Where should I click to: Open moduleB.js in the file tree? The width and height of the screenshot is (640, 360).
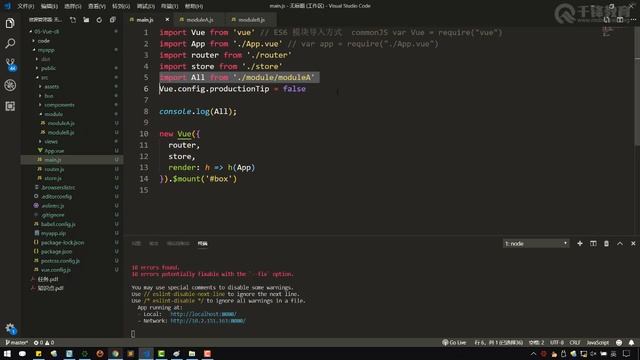tap(61, 132)
